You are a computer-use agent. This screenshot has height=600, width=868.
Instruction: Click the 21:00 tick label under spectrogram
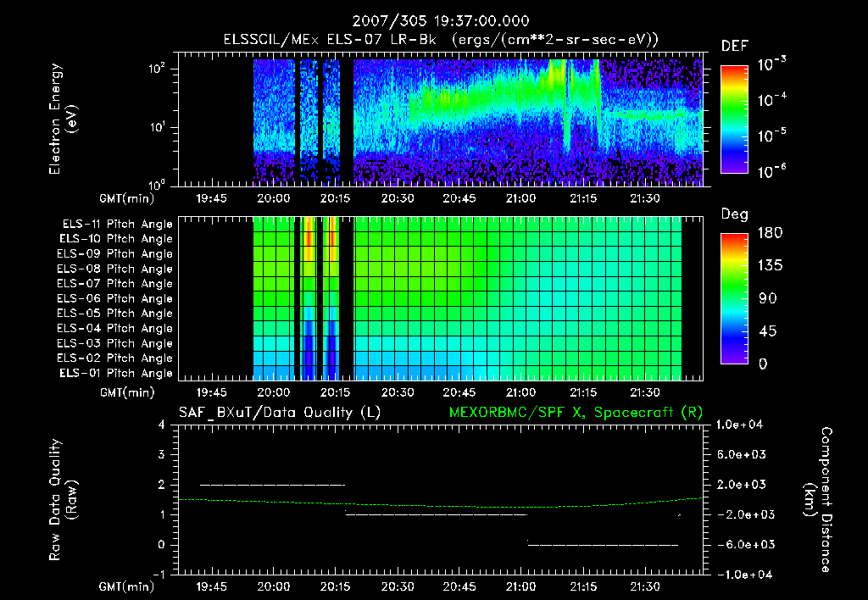(521, 198)
